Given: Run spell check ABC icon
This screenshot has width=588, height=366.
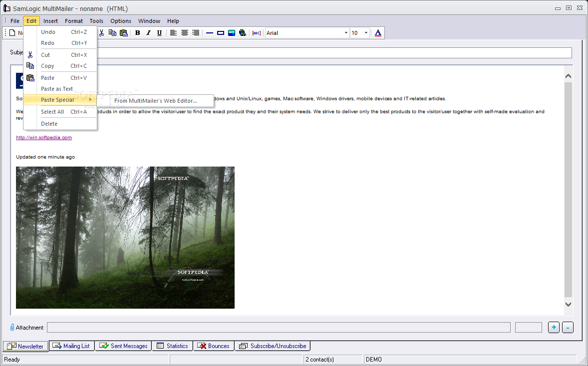Looking at the screenshot, I should 257,33.
